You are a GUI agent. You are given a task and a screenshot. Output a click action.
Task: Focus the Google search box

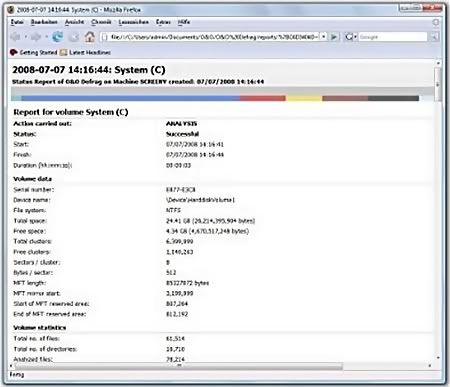pos(393,37)
